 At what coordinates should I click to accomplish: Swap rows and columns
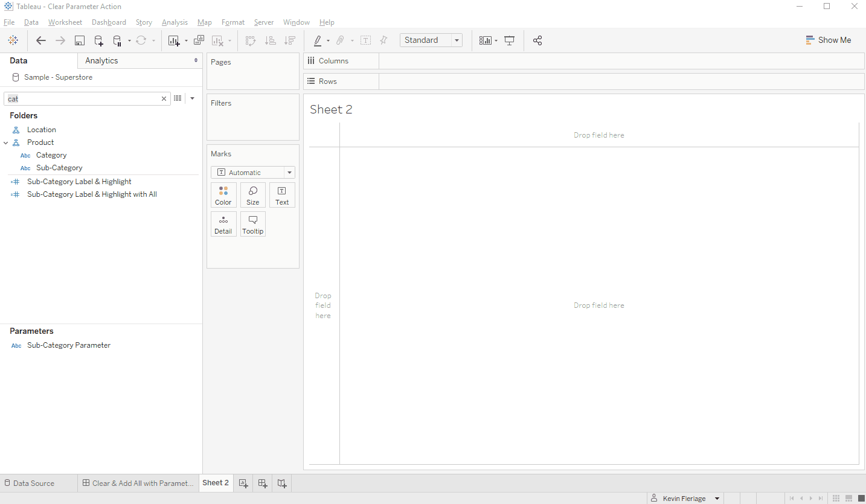click(251, 40)
